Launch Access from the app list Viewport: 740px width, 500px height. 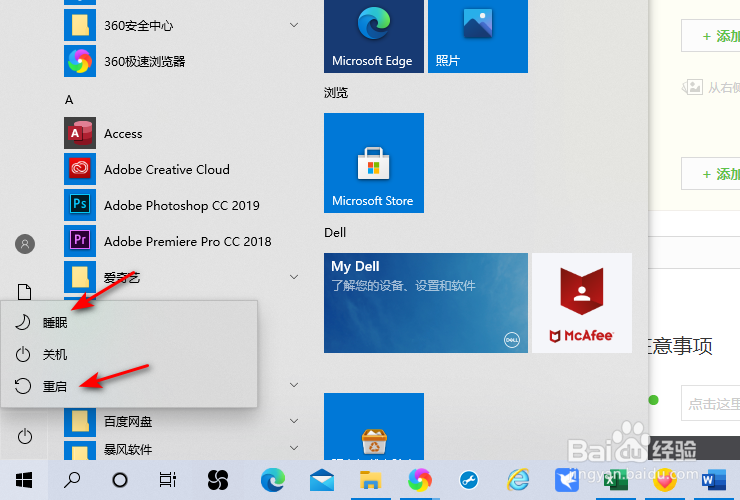[x=183, y=134]
